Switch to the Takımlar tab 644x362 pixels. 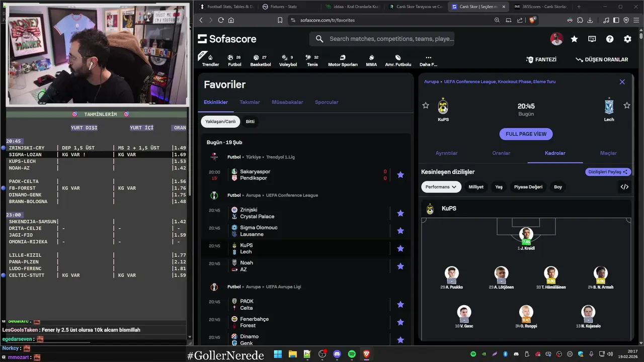(x=250, y=102)
